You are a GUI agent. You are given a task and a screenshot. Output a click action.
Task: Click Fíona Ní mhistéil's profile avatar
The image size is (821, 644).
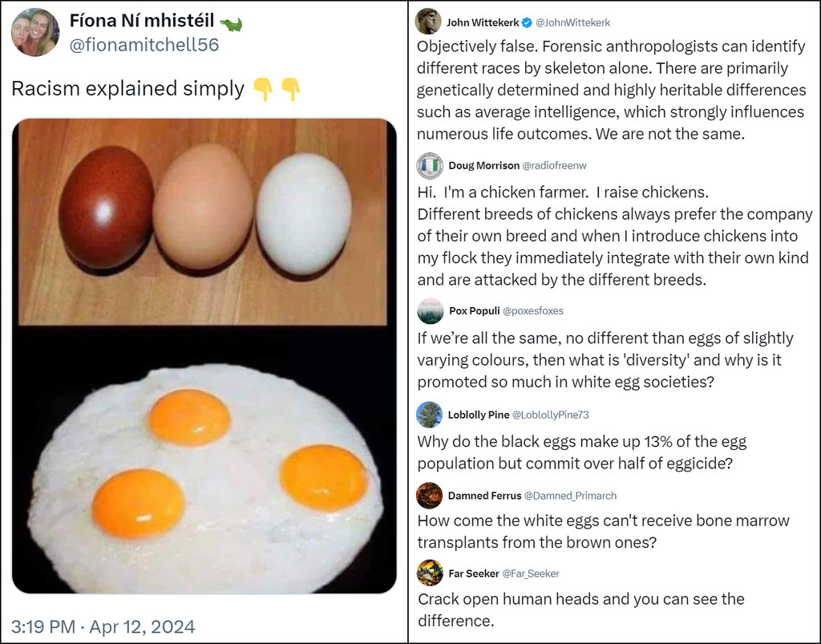tap(34, 32)
